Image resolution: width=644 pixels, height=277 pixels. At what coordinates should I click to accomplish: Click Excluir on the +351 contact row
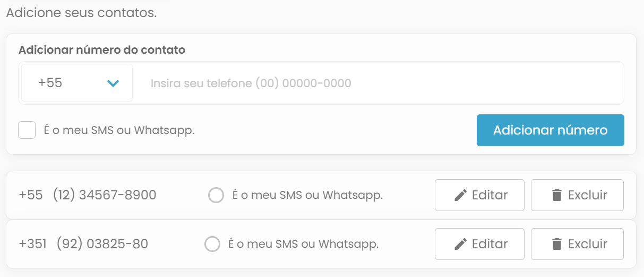(577, 244)
